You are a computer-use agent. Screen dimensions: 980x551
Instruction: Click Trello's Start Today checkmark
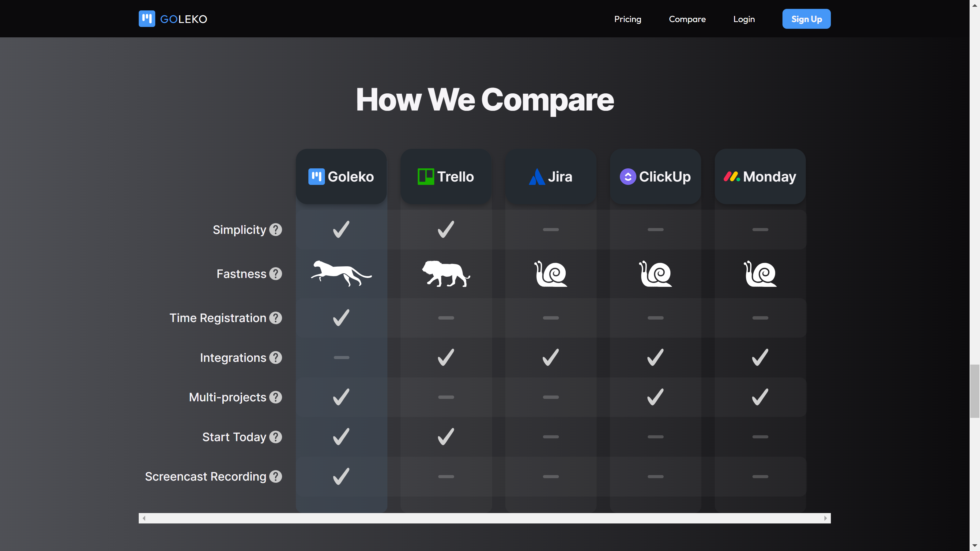(x=446, y=437)
